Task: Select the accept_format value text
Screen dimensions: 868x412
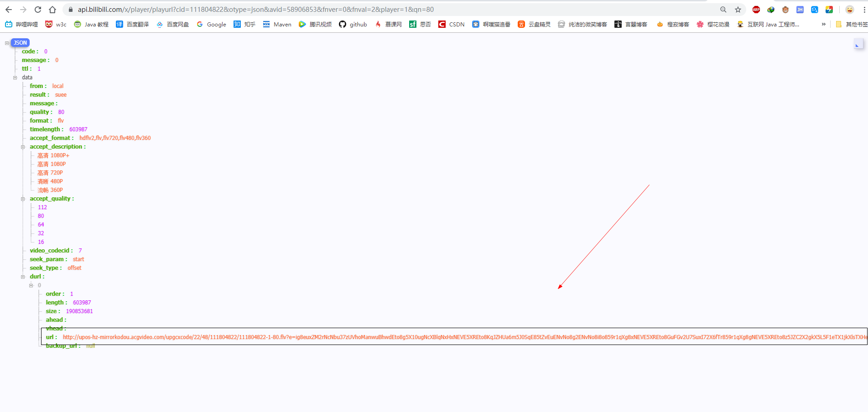Action: 115,138
